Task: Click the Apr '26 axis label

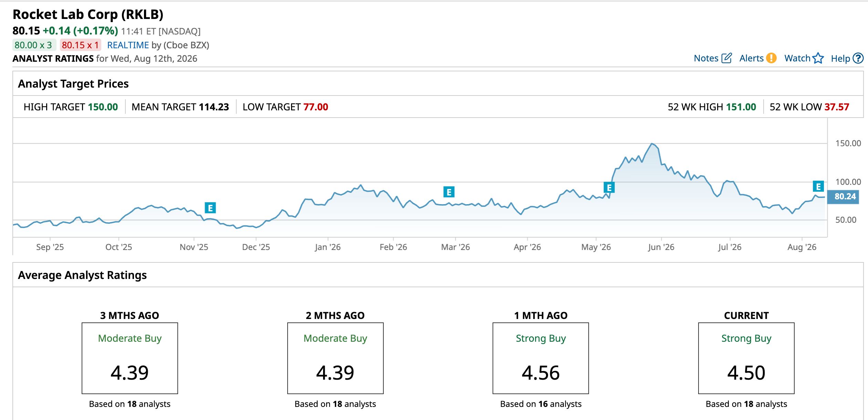Action: point(527,247)
